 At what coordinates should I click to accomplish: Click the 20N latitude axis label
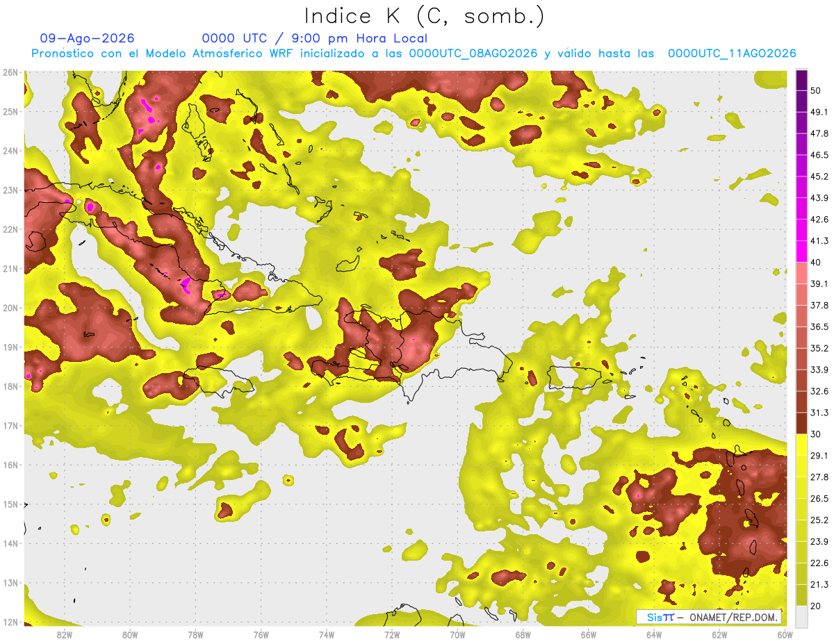[x=10, y=308]
